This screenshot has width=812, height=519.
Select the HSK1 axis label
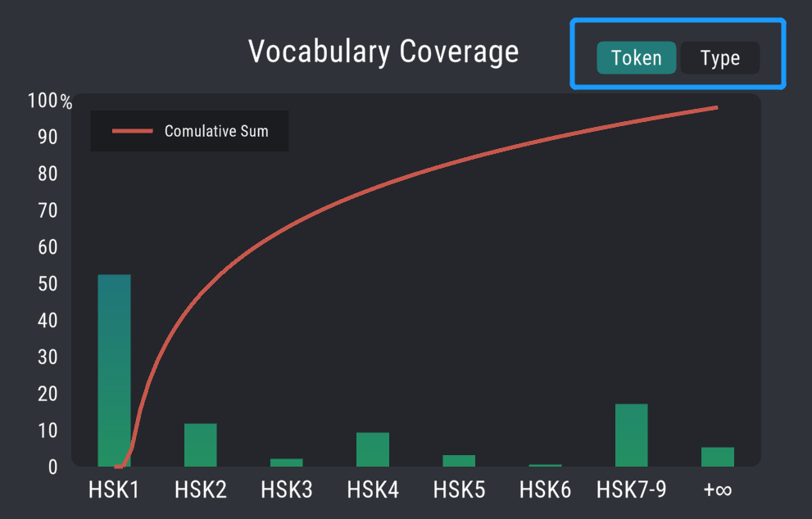(x=114, y=489)
